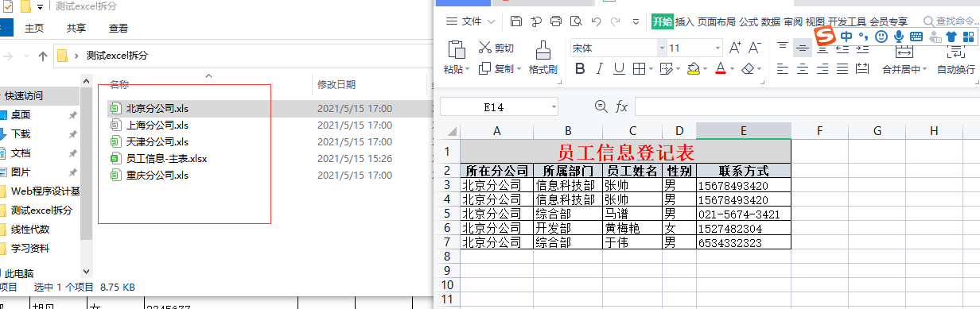980x309 pixels.
Task: Apply fill color bucket
Action: (x=693, y=69)
